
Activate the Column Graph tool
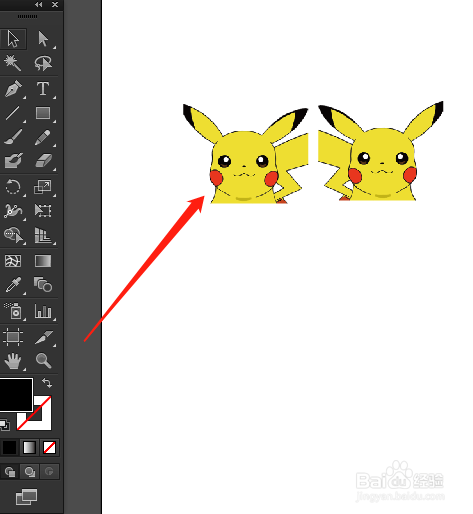click(43, 311)
